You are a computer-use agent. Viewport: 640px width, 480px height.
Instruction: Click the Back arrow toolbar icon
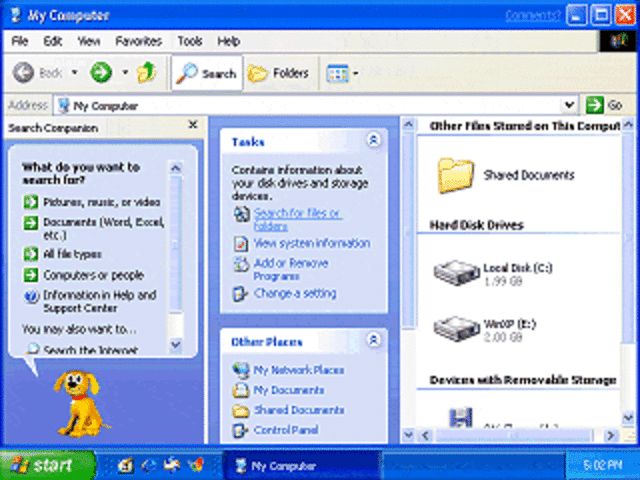pos(23,73)
